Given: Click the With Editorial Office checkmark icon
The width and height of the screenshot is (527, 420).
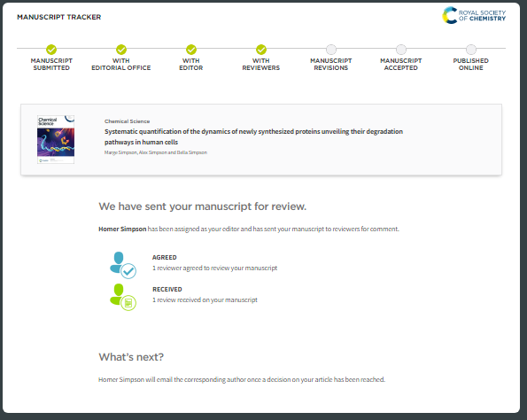Looking at the screenshot, I should (121, 50).
